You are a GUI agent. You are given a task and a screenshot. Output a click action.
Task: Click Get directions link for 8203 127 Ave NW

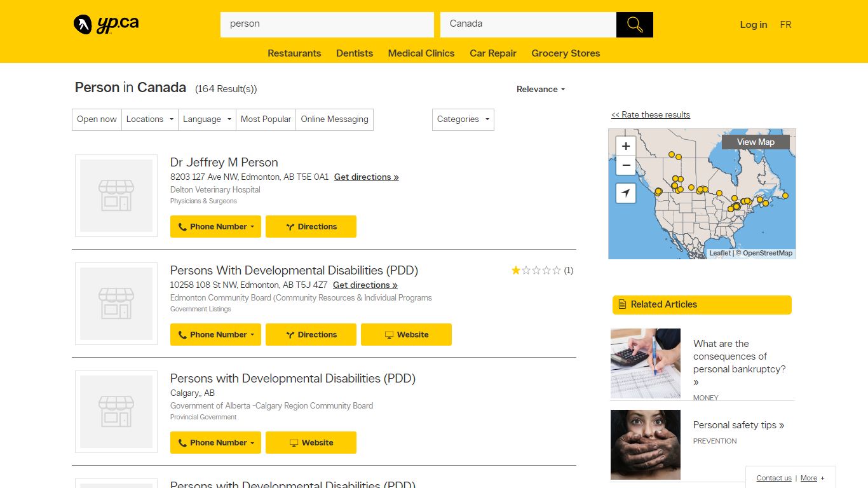[367, 177]
